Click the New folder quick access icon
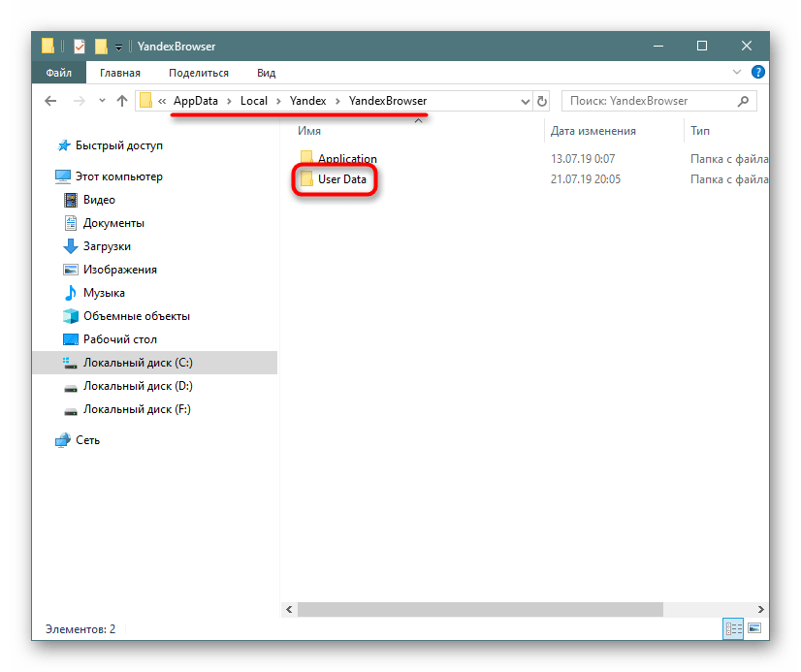The width and height of the screenshot is (801, 672). click(x=101, y=47)
